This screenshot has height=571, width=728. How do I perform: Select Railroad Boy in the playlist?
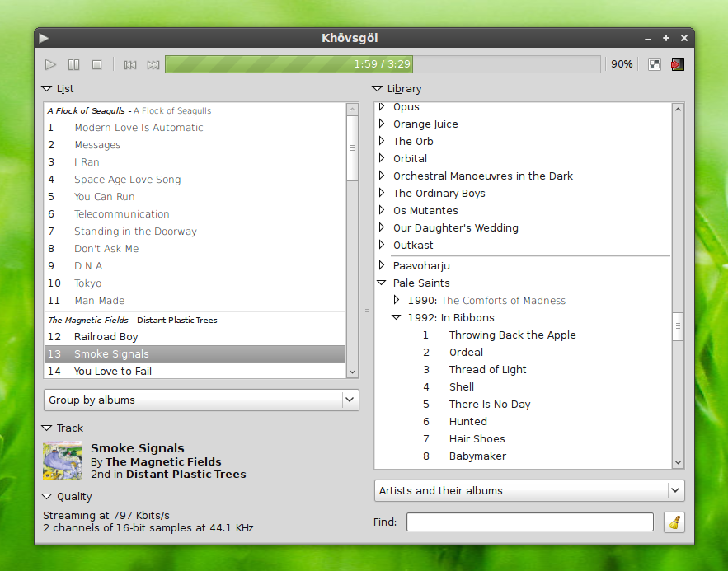195,337
